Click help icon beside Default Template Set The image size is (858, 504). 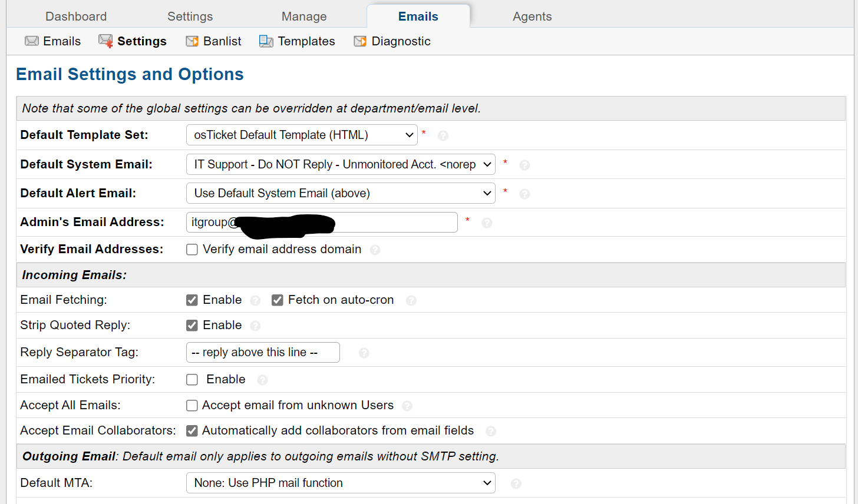(x=443, y=135)
